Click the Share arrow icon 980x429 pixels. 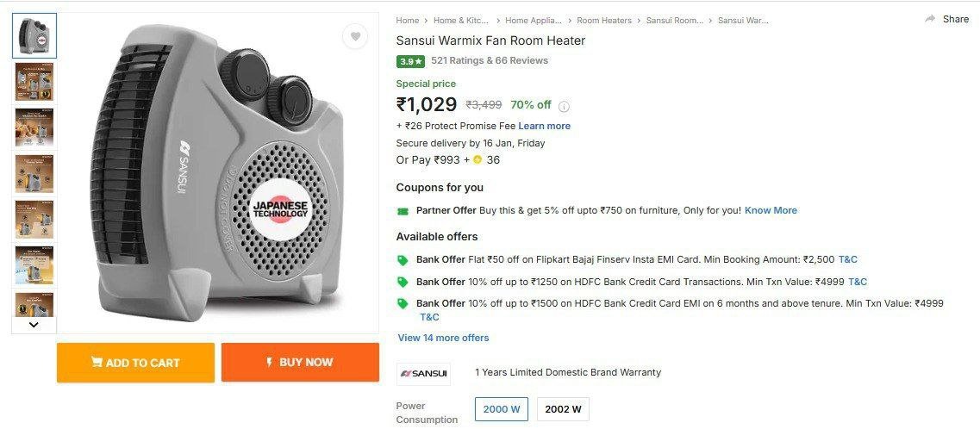tap(930, 19)
